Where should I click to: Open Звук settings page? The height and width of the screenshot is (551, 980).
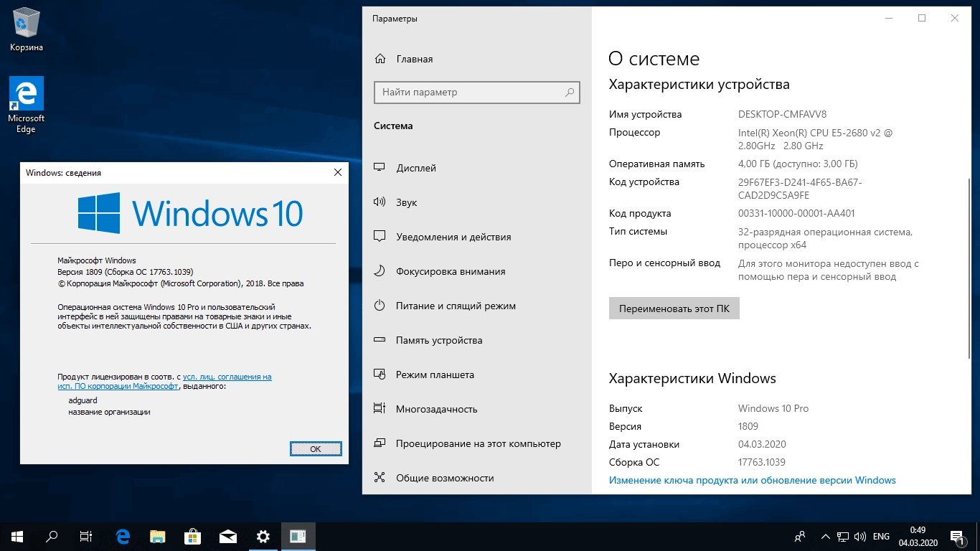pyautogui.click(x=477, y=202)
